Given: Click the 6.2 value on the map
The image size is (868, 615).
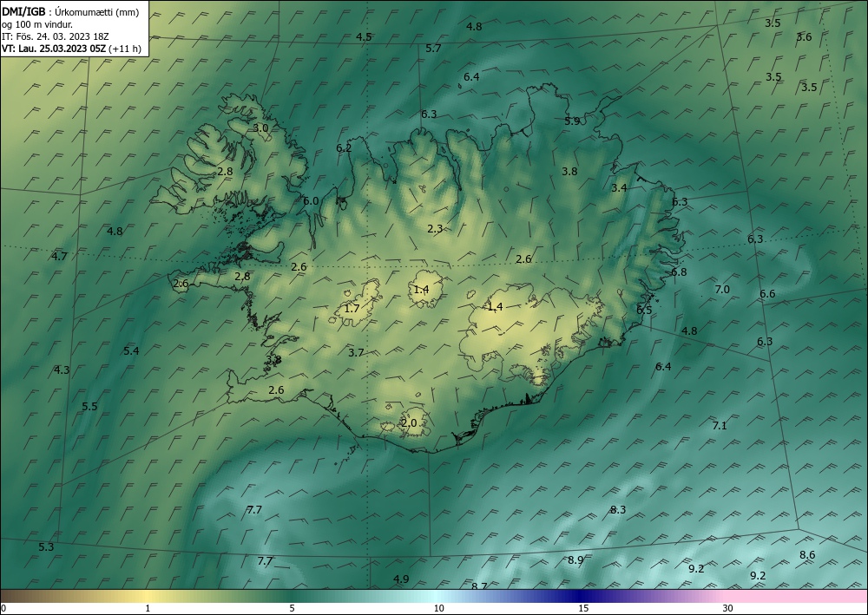Looking at the screenshot, I should coord(344,147).
